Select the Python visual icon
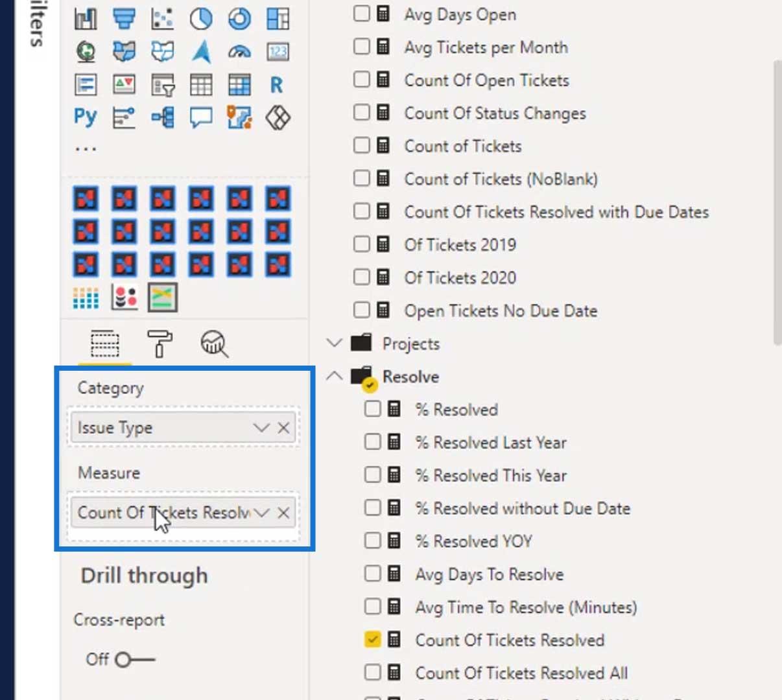This screenshot has height=700, width=782. coord(86,118)
